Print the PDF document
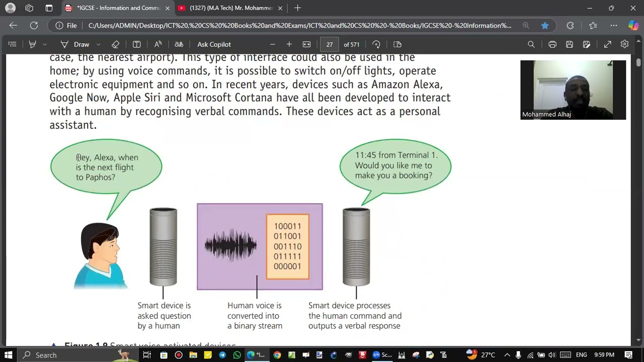 point(552,44)
